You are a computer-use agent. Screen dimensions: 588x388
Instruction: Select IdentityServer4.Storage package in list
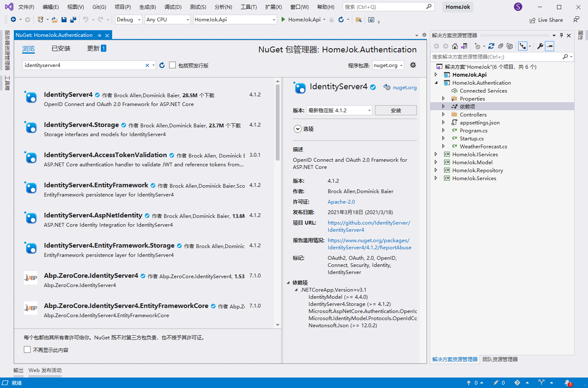tap(145, 129)
